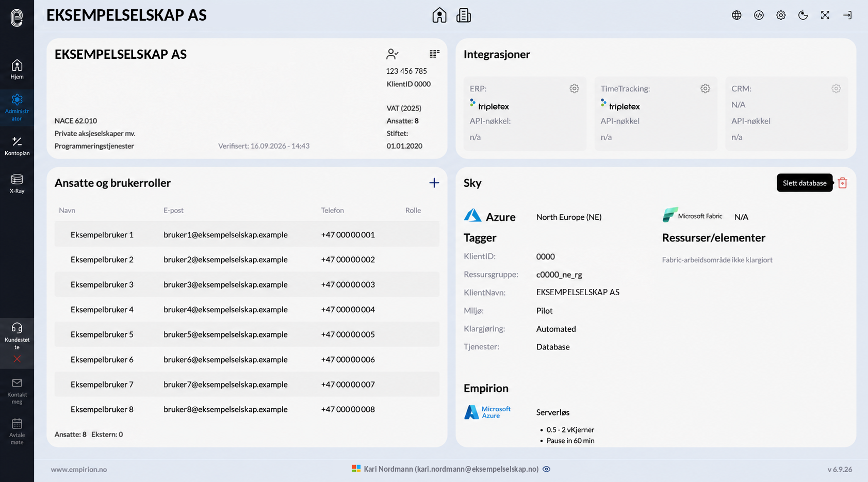The width and height of the screenshot is (868, 482).
Task: Toggle visibility eye next to Kari Nordmann
Action: click(x=547, y=469)
